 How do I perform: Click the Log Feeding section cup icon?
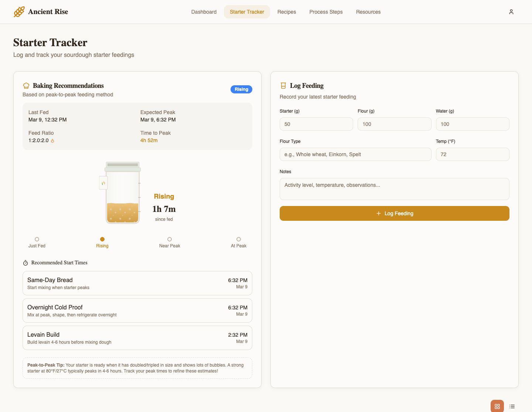283,86
